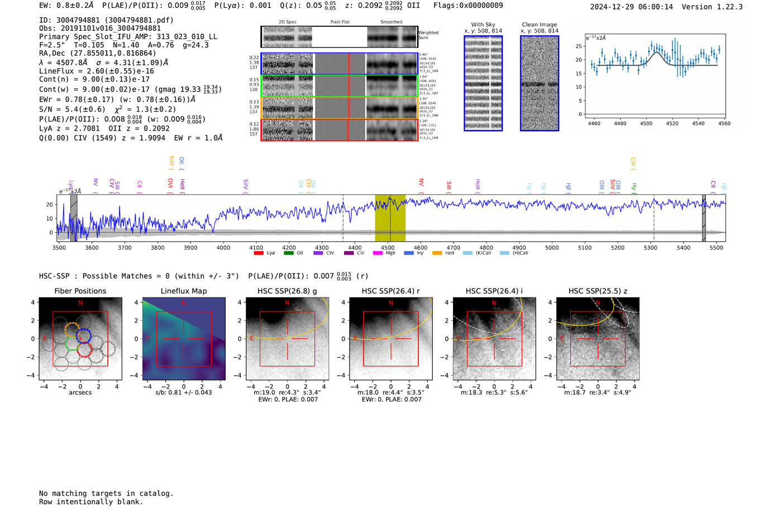Click the dark purple CIII legend swatch
The image size is (782, 532).
pyautogui.click(x=349, y=253)
